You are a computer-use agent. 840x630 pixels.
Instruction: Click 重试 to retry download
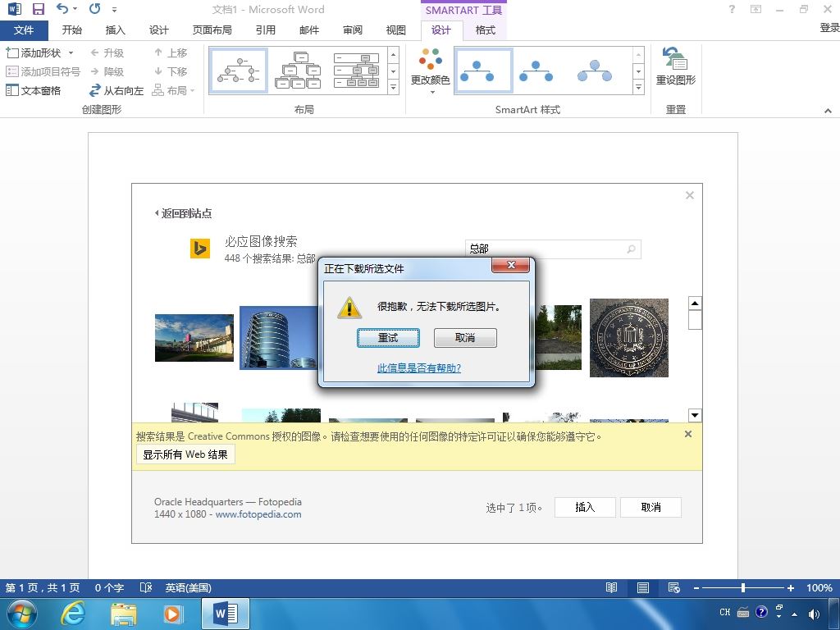coord(388,337)
